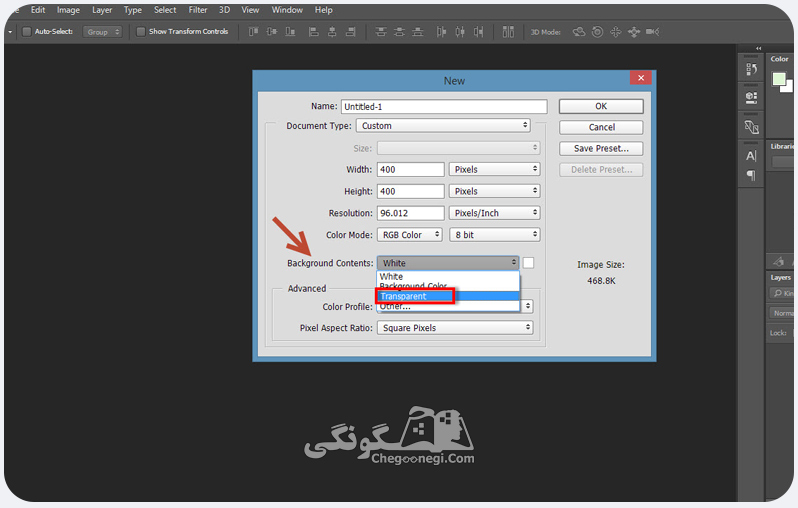
Task: Click the Cancel button
Action: [601, 127]
